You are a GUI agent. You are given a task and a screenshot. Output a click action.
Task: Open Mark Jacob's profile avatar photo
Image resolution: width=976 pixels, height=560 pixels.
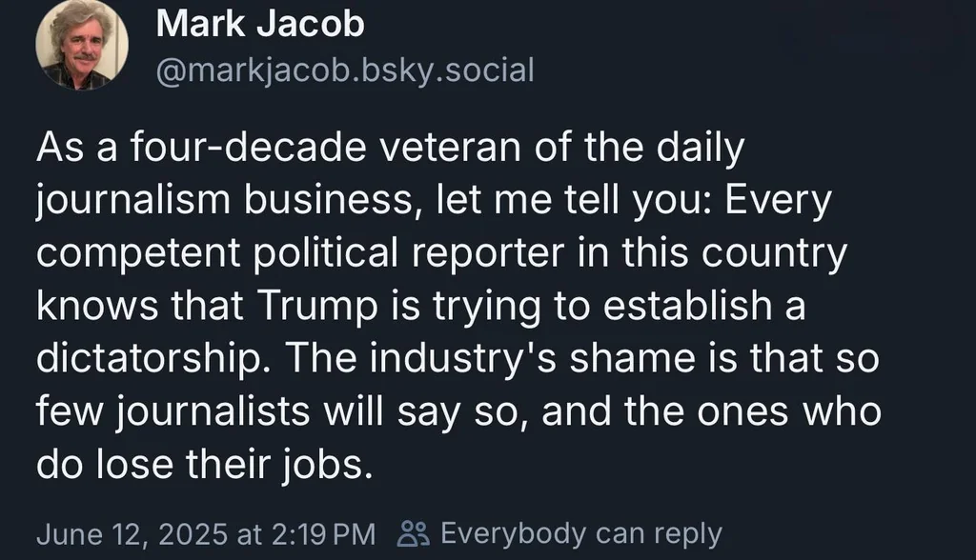82,45
